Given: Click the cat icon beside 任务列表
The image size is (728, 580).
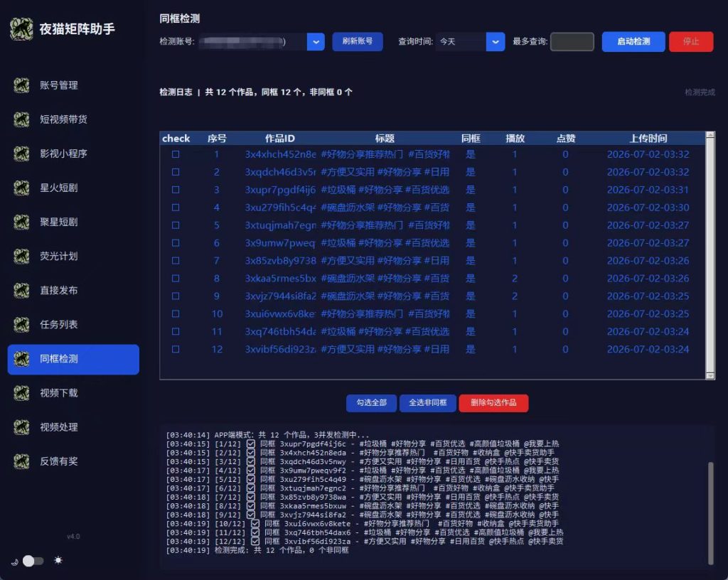Looking at the screenshot, I should tap(21, 324).
